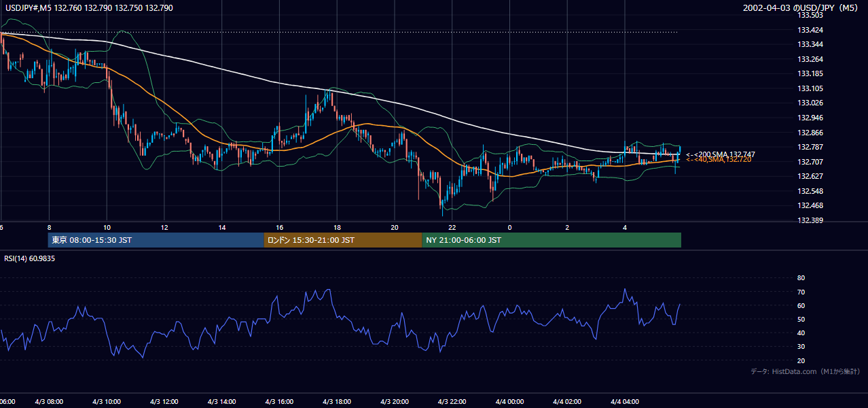868x408 pixels.
Task: Click hour marker 22 under the price chart
Action: 452,227
